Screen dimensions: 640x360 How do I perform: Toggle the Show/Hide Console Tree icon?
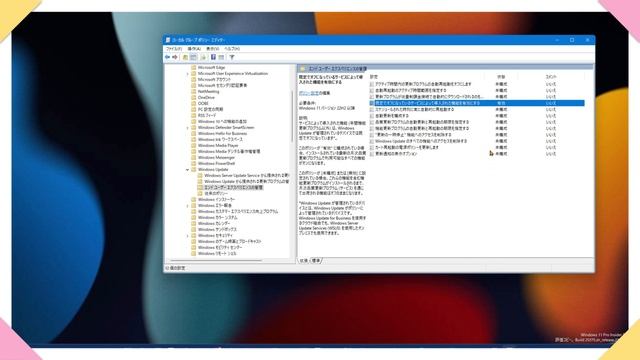click(x=193, y=57)
